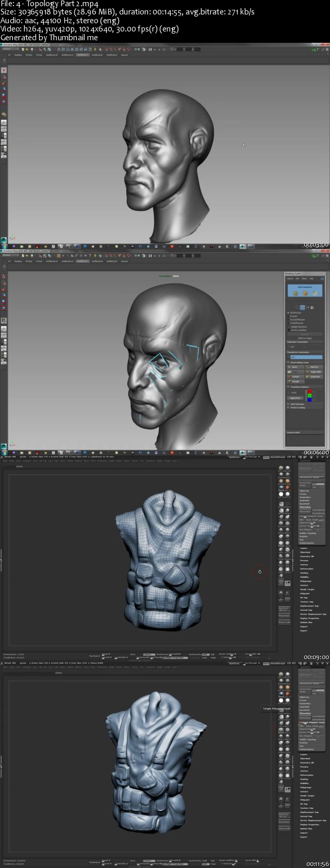Open Normal Map subpalette in the 00:11:56 frame
The height and width of the screenshot is (868, 330).
tap(306, 816)
